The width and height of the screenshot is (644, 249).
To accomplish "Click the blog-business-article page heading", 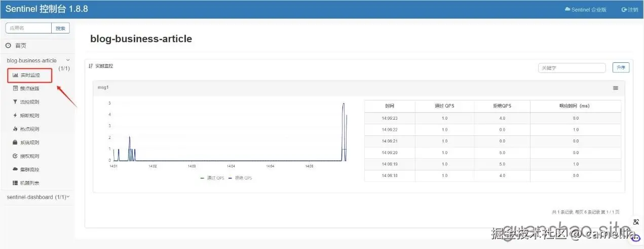I will coord(141,39).
